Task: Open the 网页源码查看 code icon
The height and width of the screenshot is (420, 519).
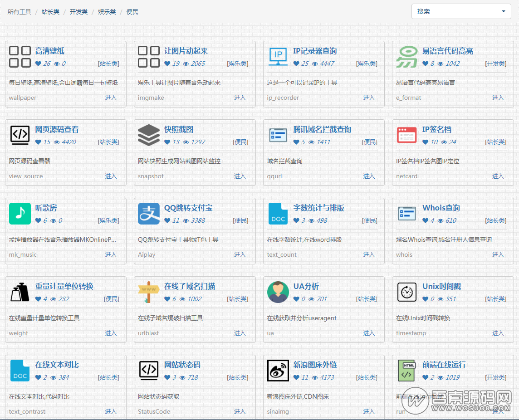Action: pyautogui.click(x=20, y=135)
